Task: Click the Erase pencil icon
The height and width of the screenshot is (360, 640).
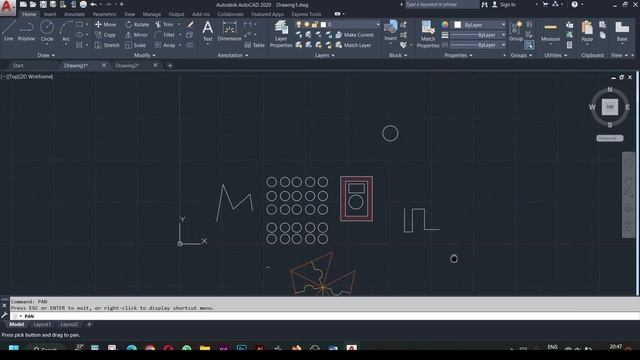Action: point(190,24)
